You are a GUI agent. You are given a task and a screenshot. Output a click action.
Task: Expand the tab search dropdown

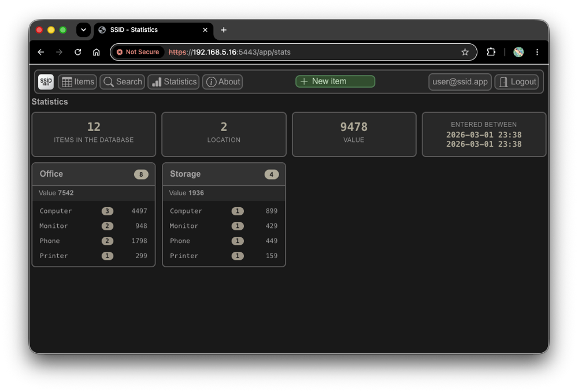tap(84, 30)
